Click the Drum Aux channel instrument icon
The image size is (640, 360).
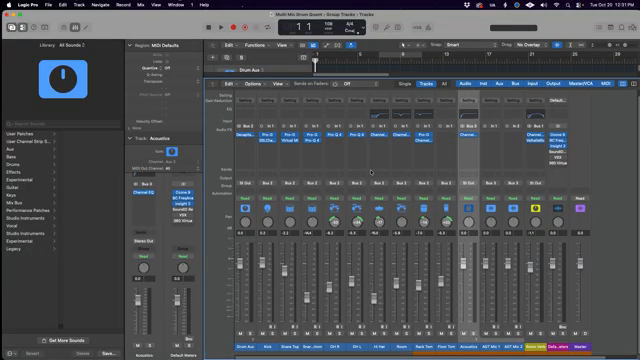pos(245,209)
